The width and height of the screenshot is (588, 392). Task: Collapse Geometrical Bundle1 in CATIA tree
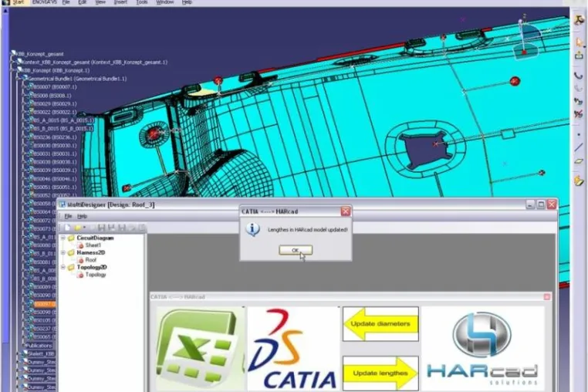[18, 79]
